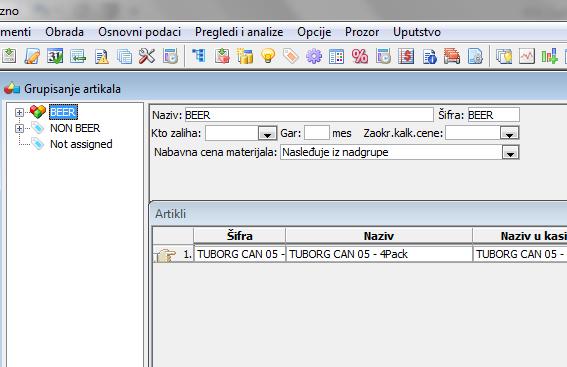Open the calendar 31 toolbar icon
Image resolution: width=567 pixels, height=367 pixels.
click(55, 56)
